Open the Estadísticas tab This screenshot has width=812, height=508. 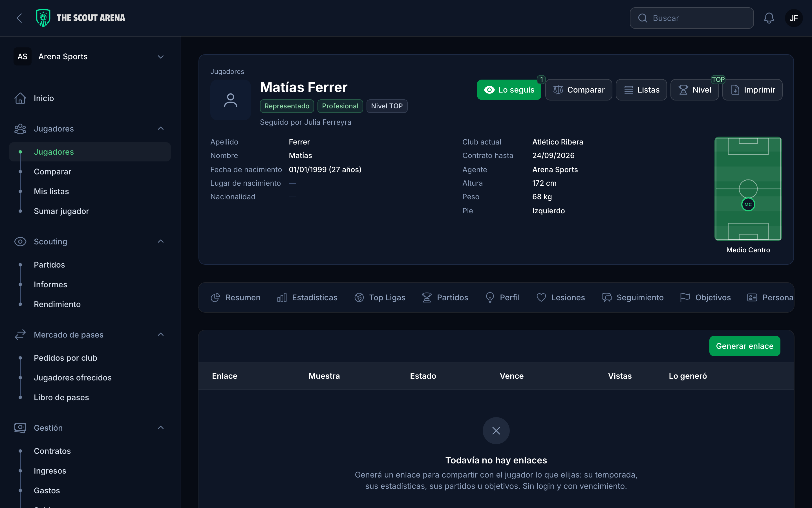[307, 297]
